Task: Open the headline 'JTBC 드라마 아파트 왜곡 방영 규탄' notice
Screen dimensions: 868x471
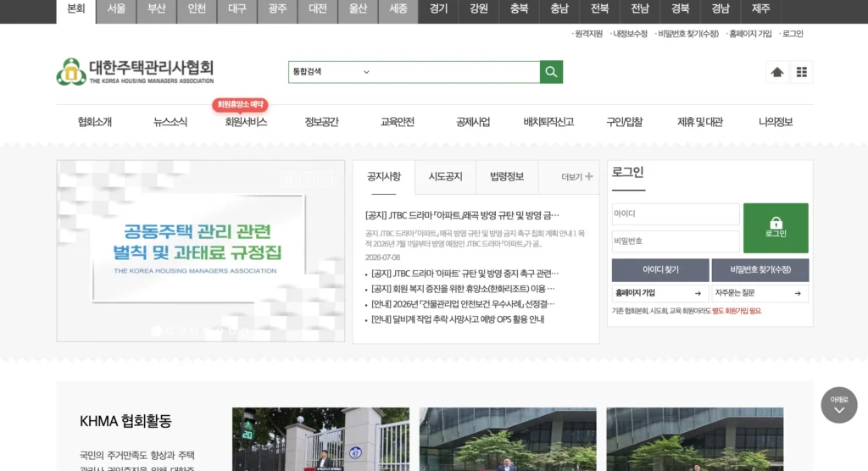Action: [462, 215]
